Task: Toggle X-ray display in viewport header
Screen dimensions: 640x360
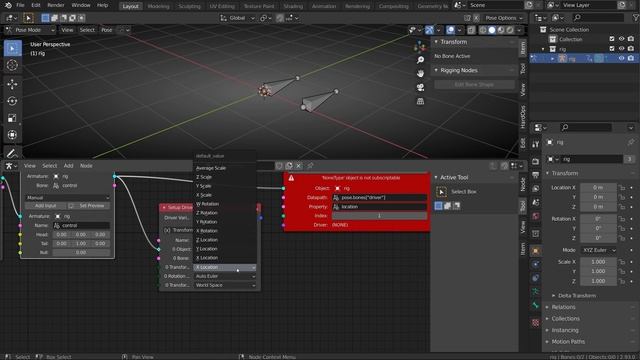Action: click(x=471, y=30)
